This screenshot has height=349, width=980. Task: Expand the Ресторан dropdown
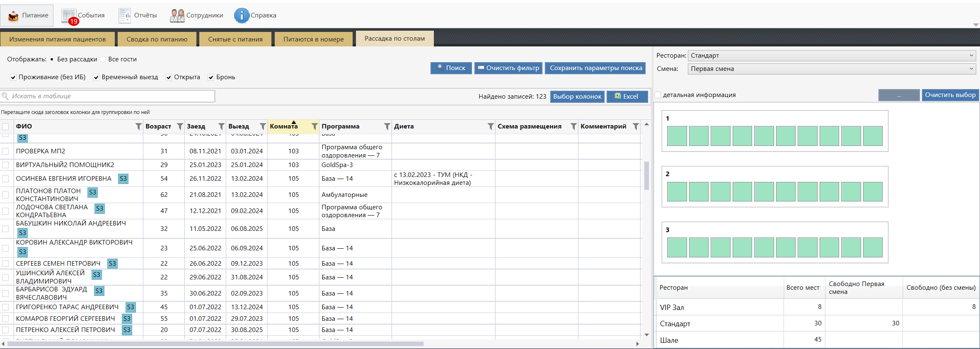(x=971, y=56)
